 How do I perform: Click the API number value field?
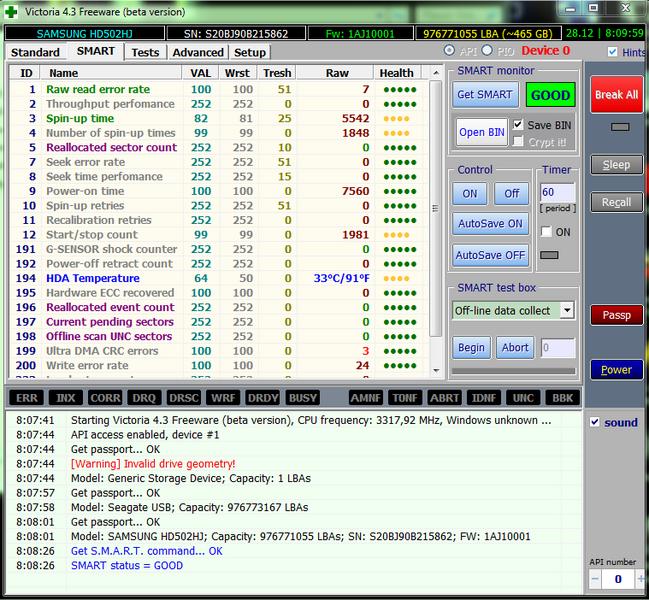pyautogui.click(x=618, y=578)
